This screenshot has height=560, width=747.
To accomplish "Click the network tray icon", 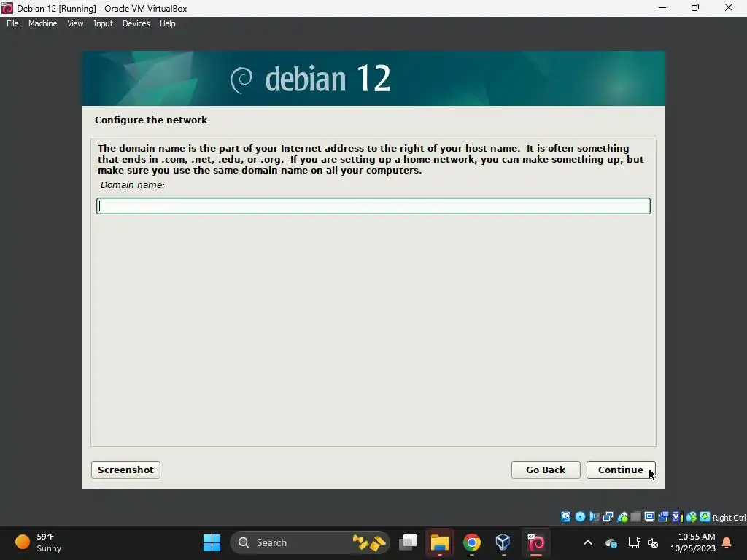I will click(634, 542).
